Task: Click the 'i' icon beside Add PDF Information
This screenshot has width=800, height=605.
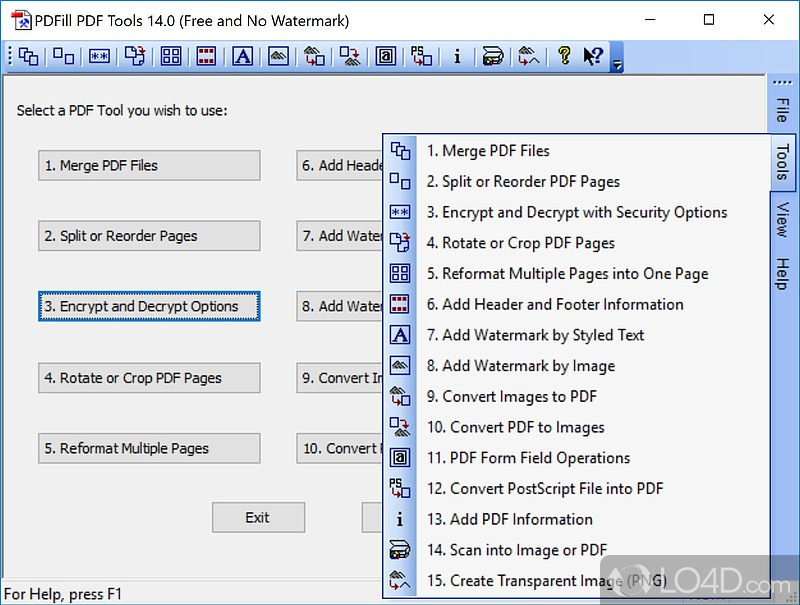Action: click(400, 519)
